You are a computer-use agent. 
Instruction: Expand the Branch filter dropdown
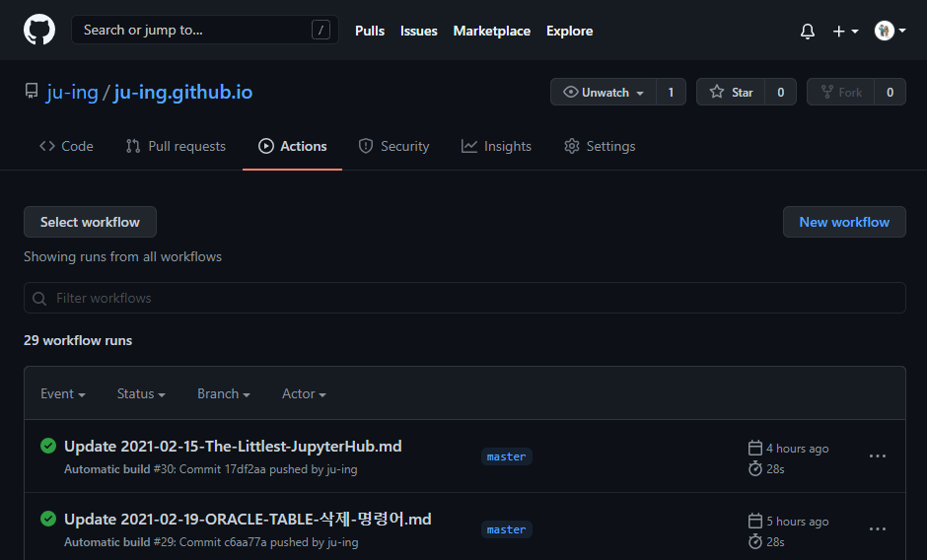tap(224, 393)
